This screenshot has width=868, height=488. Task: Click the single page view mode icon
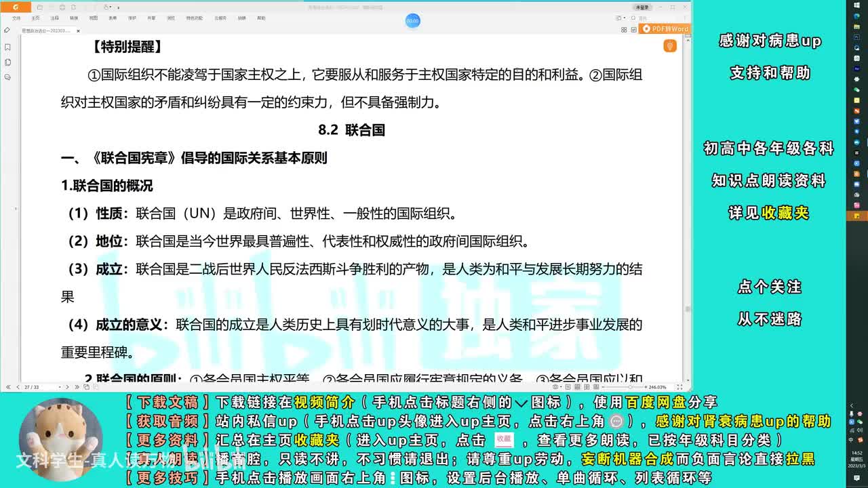pos(568,387)
